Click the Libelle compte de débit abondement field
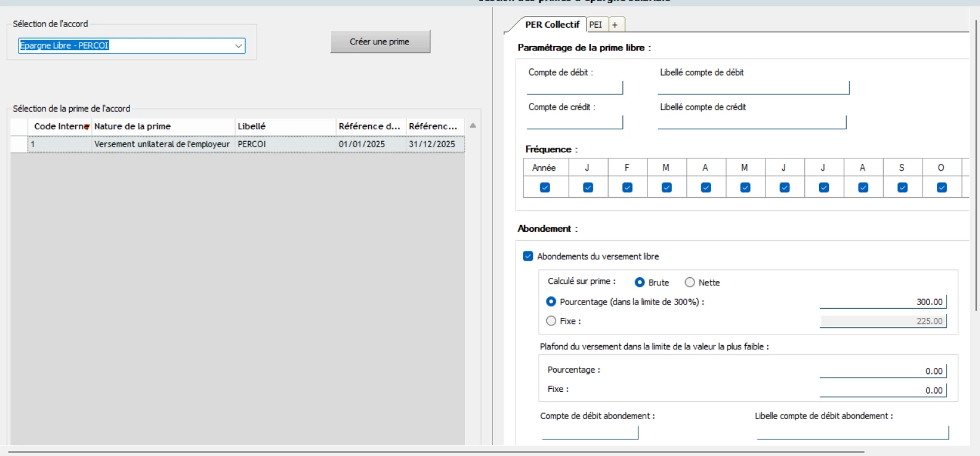 853,433
